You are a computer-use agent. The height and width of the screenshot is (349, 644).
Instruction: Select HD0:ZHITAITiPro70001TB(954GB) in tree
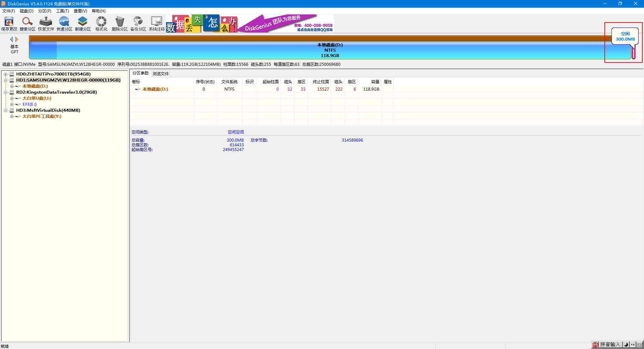pos(53,74)
